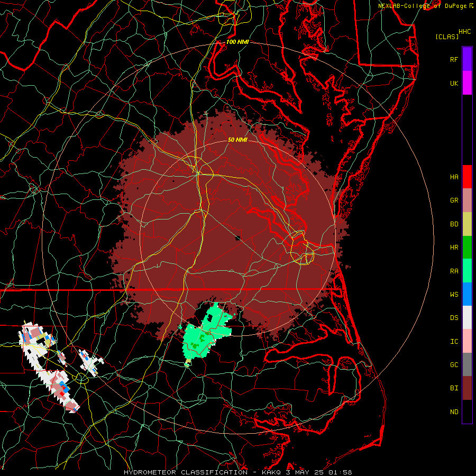Click the 100 NMI range ring label
476x476 pixels.
[x=237, y=42]
